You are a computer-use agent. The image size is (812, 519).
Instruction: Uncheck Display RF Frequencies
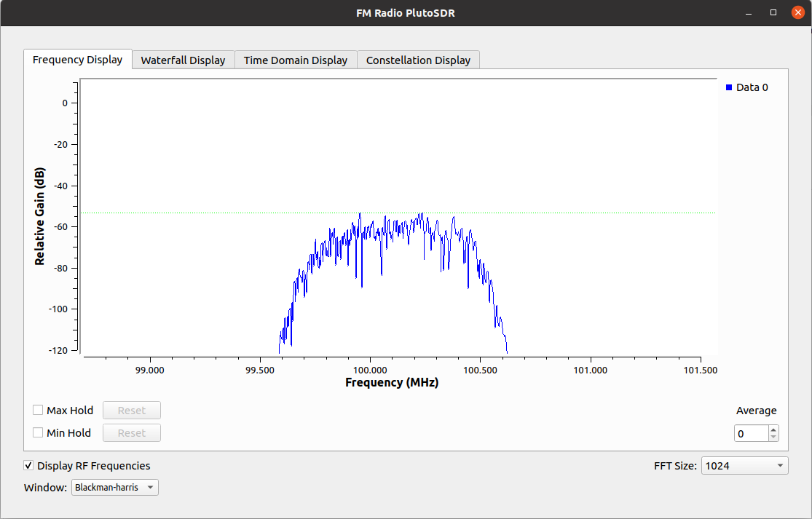[28, 466]
